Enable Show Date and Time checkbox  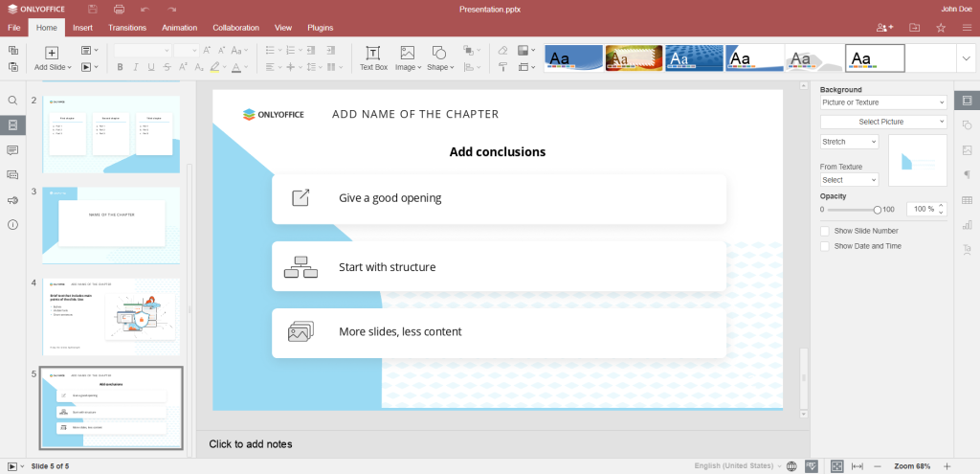pos(824,246)
